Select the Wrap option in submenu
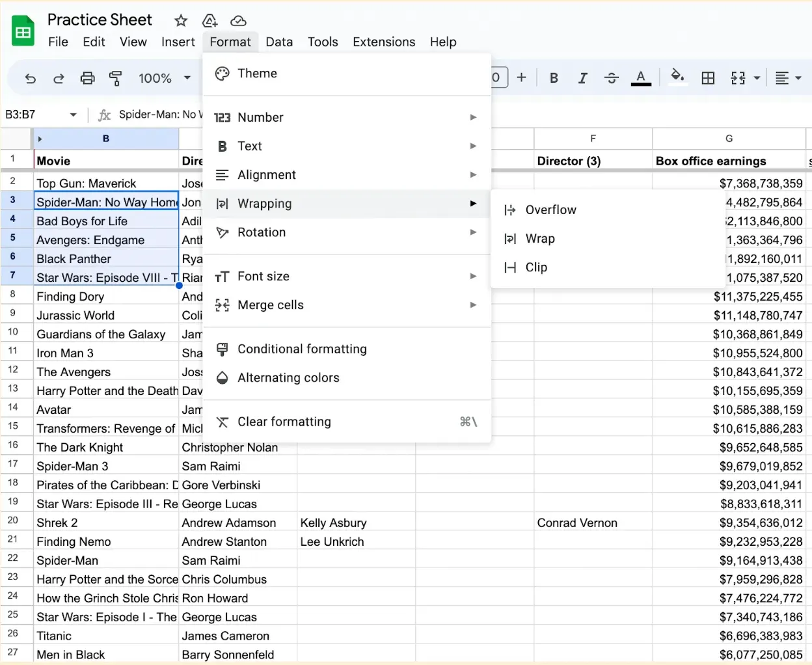Screen dimensions: 812x665 click(608, 238)
